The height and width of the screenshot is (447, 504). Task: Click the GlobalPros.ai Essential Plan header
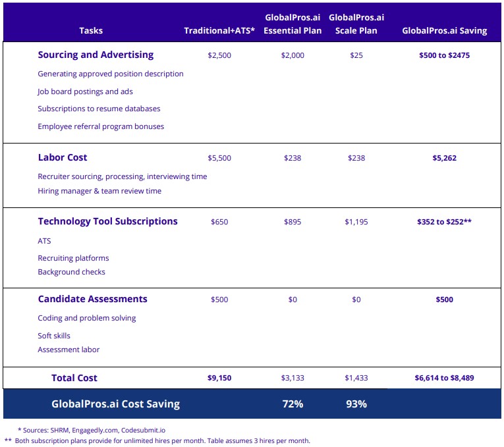293,24
